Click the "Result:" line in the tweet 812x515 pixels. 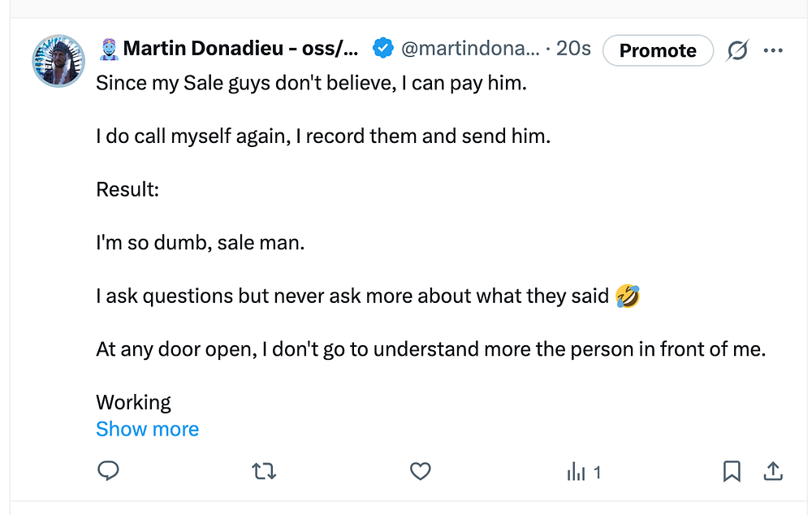point(127,189)
